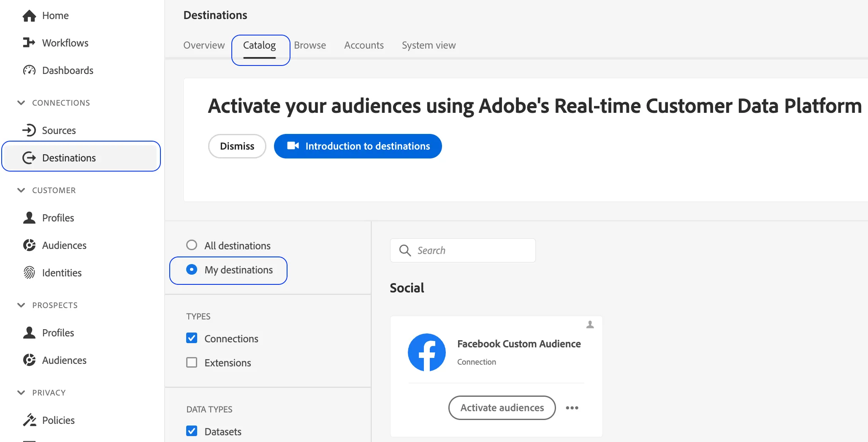This screenshot has height=442, width=868.
Task: Click the Sources arrow icon
Action: click(29, 130)
